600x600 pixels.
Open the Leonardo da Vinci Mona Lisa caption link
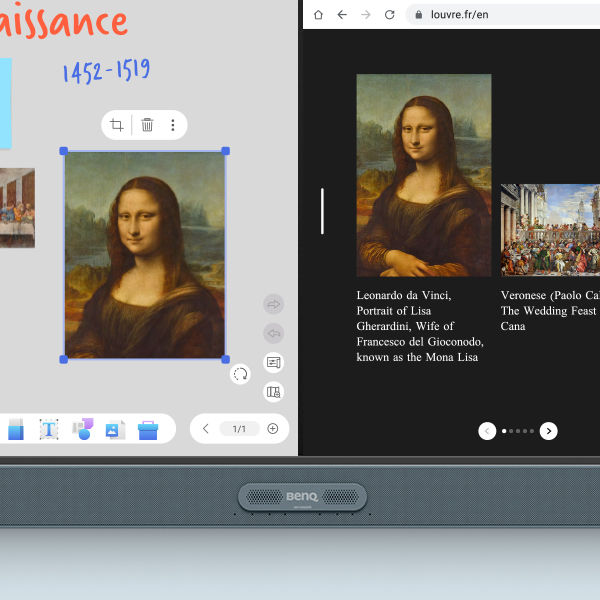tap(420, 326)
